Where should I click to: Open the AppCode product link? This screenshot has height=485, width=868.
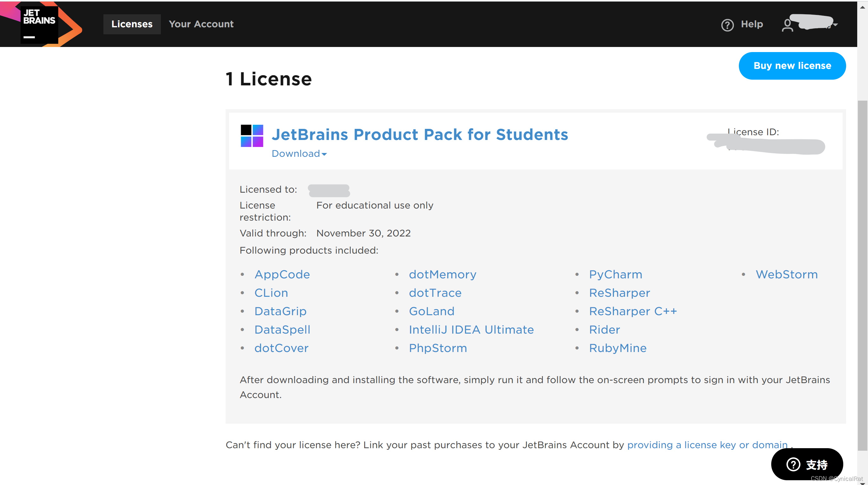pyautogui.click(x=282, y=274)
